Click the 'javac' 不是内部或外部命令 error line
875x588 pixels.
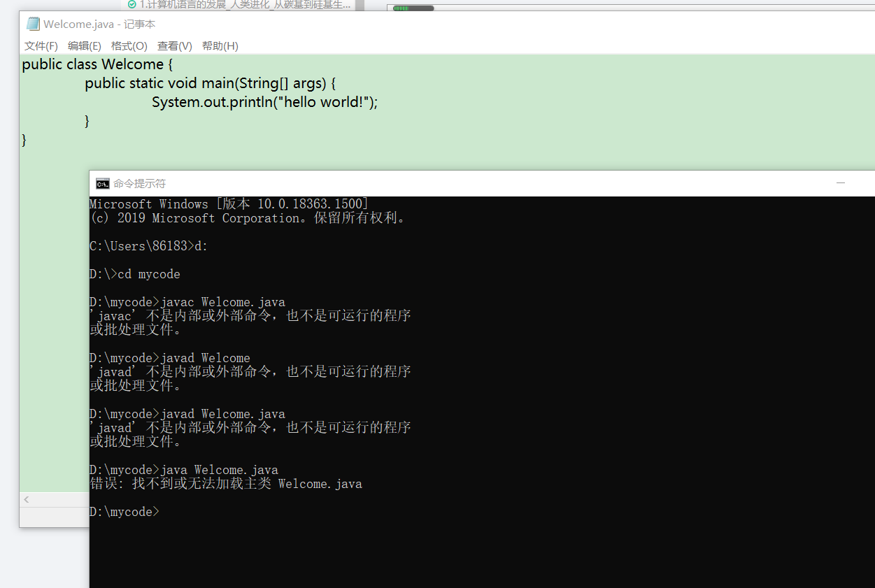pyautogui.click(x=250, y=316)
